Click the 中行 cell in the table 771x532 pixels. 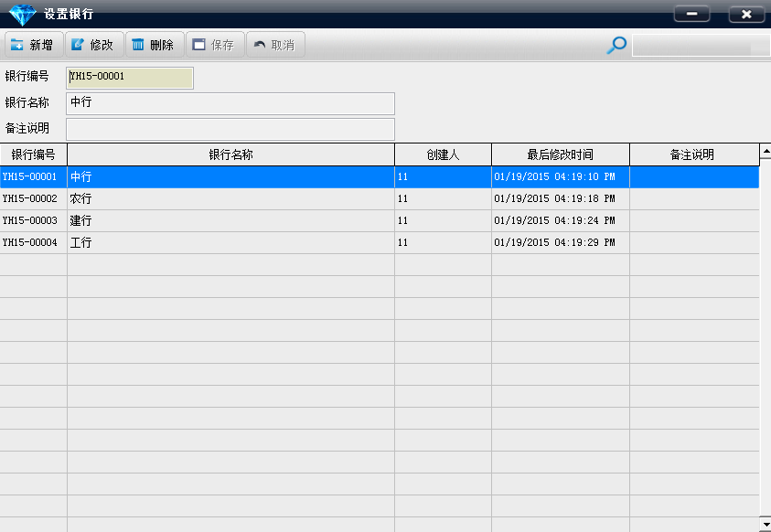pos(230,176)
